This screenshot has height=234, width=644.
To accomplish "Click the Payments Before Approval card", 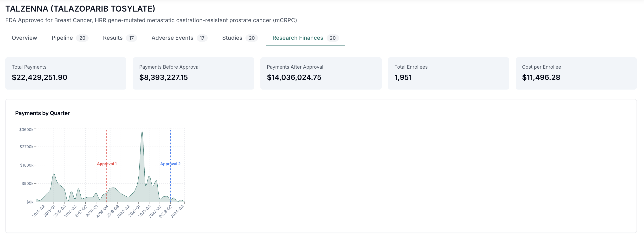I will pos(193,73).
